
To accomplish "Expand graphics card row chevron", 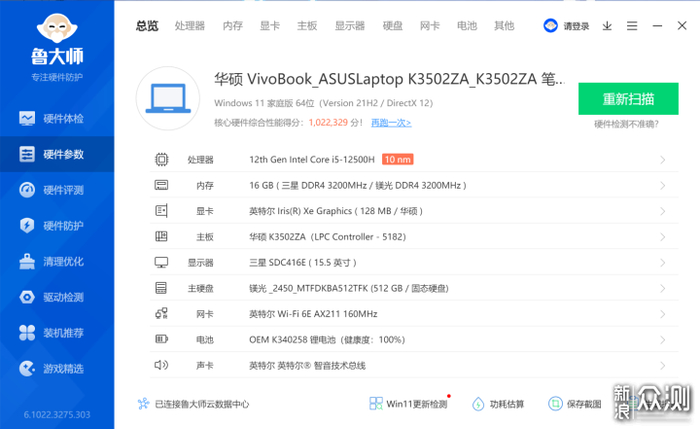I will click(x=662, y=211).
